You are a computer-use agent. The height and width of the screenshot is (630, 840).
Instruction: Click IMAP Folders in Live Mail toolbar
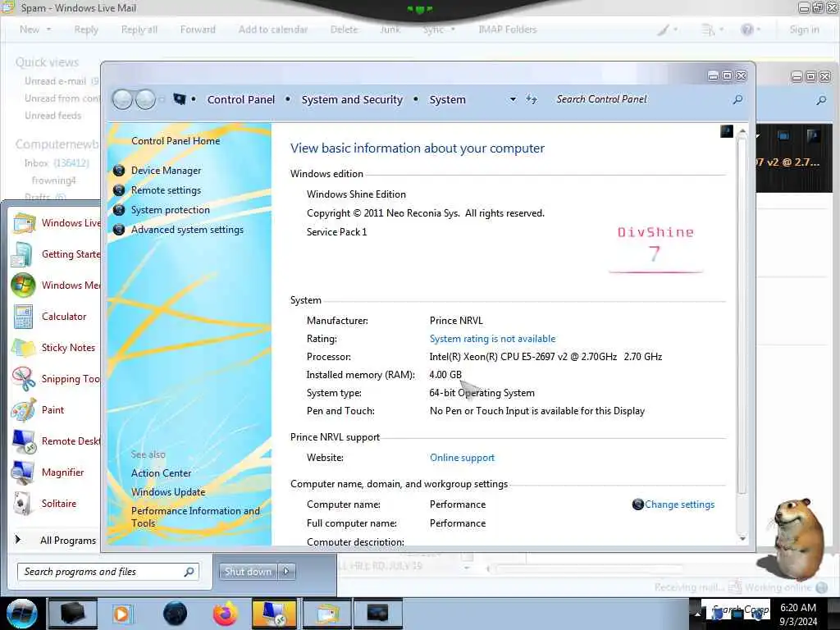507,30
